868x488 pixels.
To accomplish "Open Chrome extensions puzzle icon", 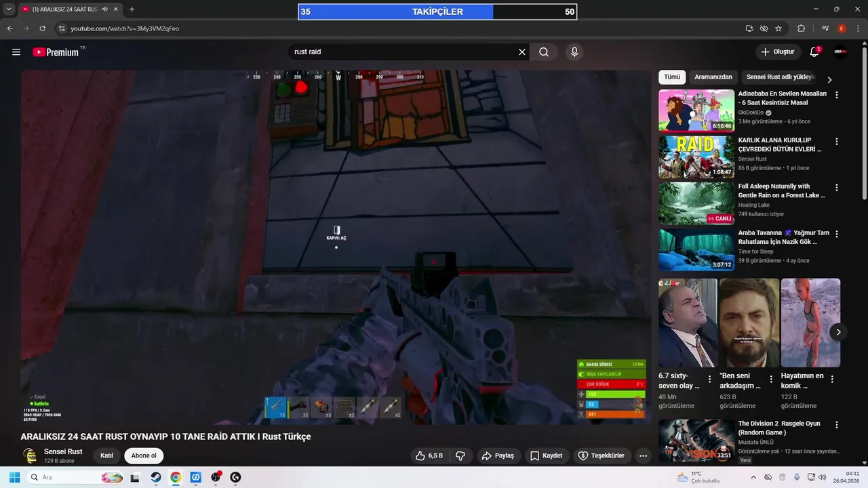I will 802,28.
